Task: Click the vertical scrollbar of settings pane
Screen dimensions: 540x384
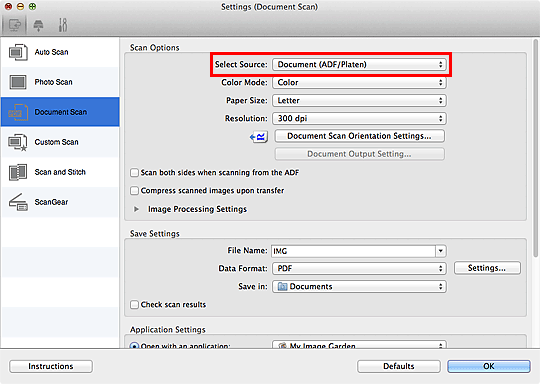Action: pos(536,148)
